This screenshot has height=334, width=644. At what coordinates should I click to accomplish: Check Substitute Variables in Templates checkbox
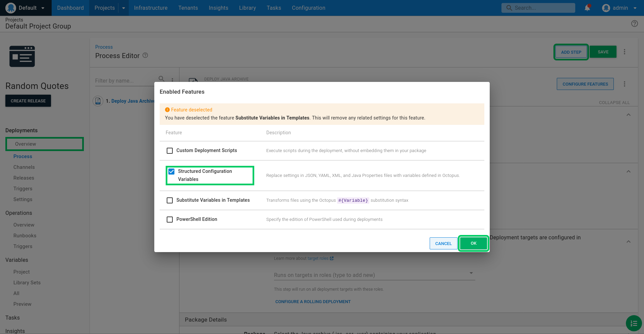(x=170, y=200)
